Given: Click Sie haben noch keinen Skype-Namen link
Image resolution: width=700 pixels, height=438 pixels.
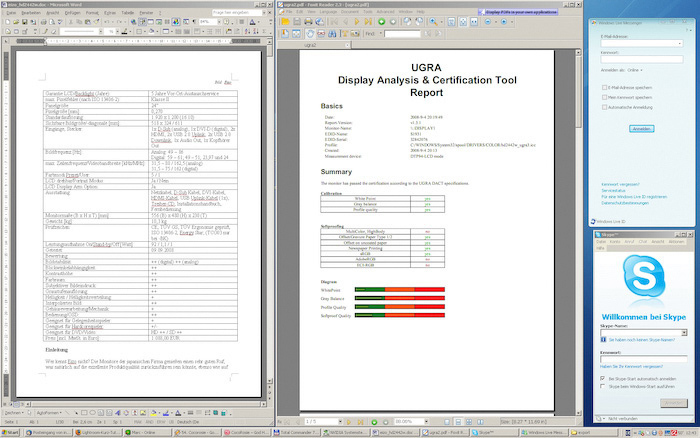Looking at the screenshot, I should [x=642, y=340].
